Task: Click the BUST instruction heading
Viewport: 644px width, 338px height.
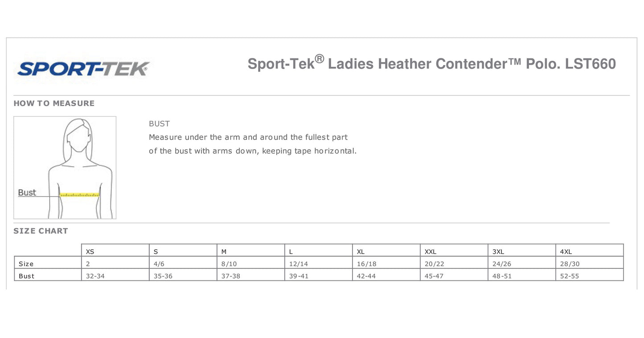Action: tap(159, 124)
